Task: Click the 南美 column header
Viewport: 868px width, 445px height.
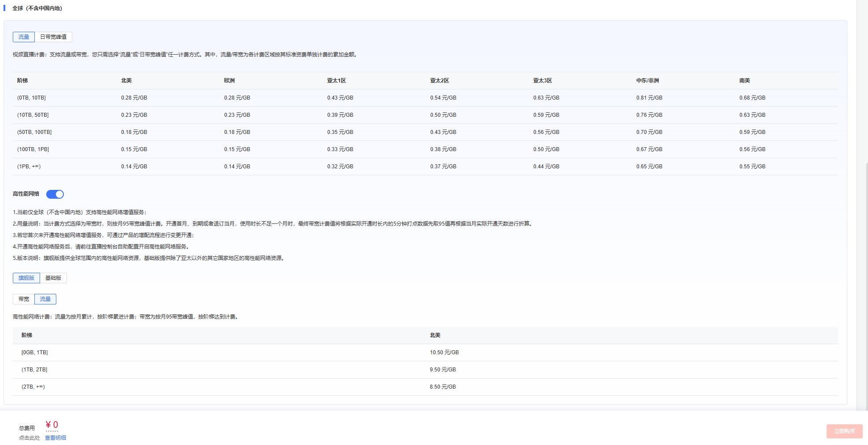Action: 745,81
